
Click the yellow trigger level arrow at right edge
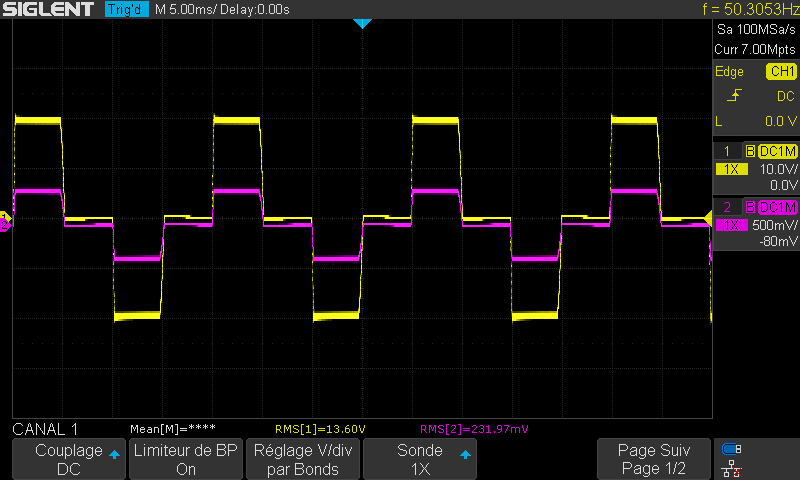[x=708, y=219]
